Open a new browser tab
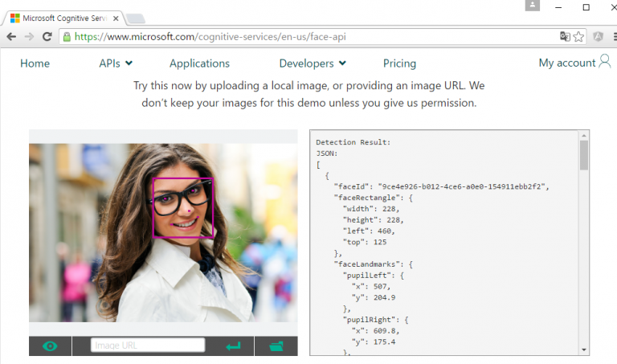The height and width of the screenshot is (364, 617). pos(136,18)
